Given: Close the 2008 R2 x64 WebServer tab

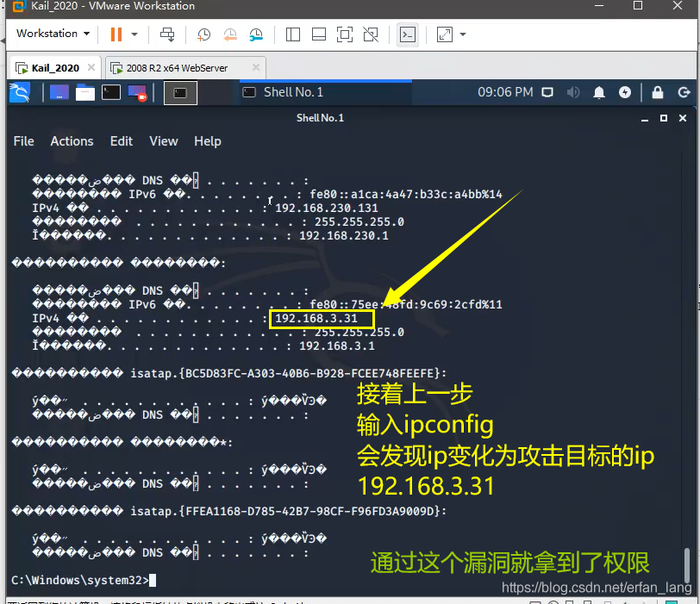Looking at the screenshot, I should 256,67.
